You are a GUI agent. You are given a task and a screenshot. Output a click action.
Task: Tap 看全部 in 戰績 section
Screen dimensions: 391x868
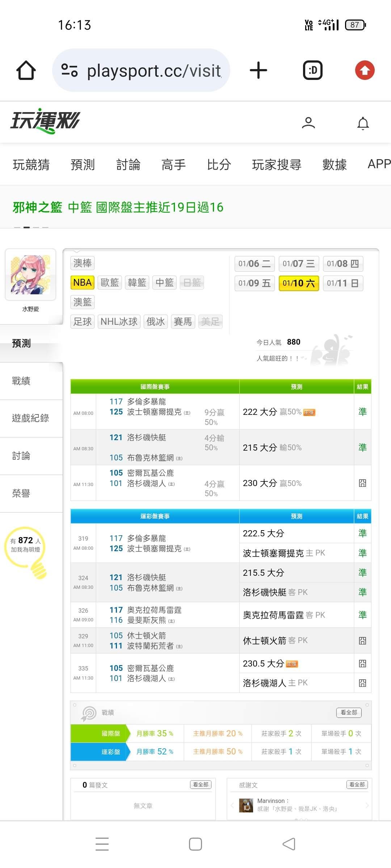349,712
